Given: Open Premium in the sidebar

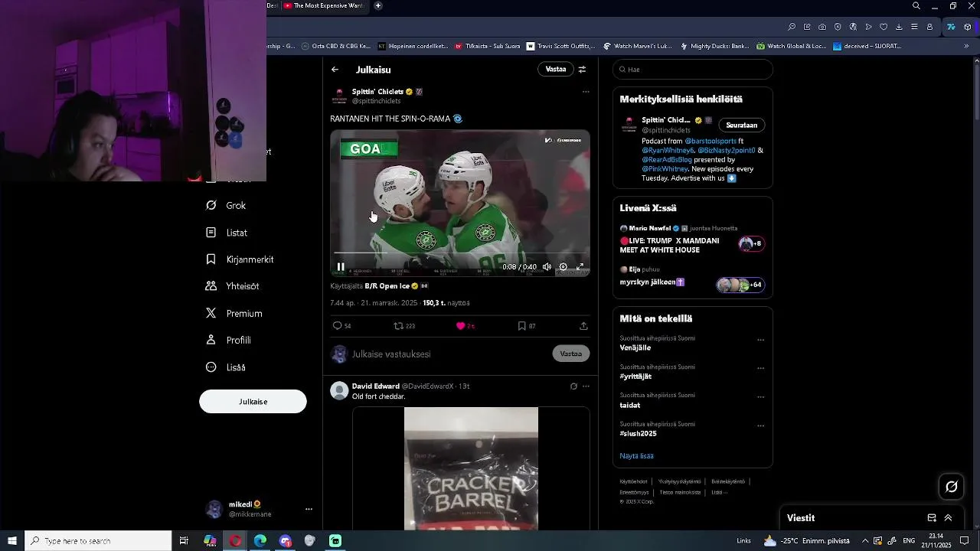Looking at the screenshot, I should coord(234,314).
